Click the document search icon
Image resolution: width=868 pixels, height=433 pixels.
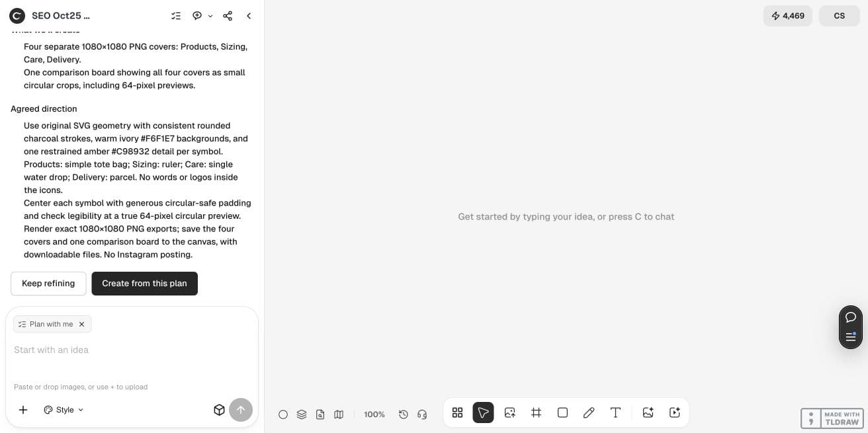pyautogui.click(x=320, y=414)
